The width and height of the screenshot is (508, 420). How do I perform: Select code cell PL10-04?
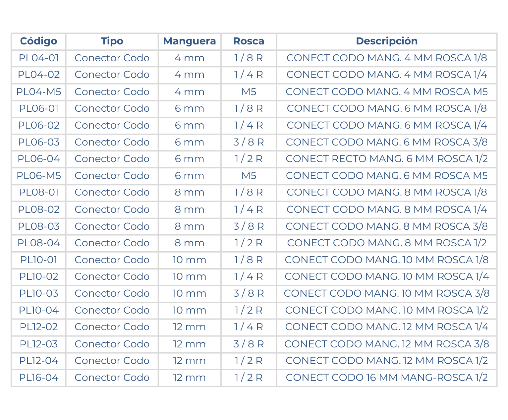tap(39, 310)
